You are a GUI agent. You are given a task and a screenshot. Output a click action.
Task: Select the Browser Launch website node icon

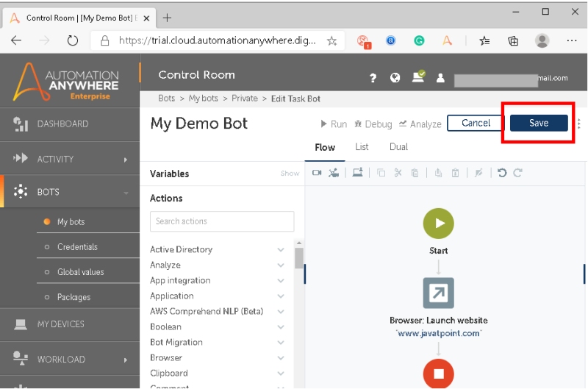click(x=438, y=293)
